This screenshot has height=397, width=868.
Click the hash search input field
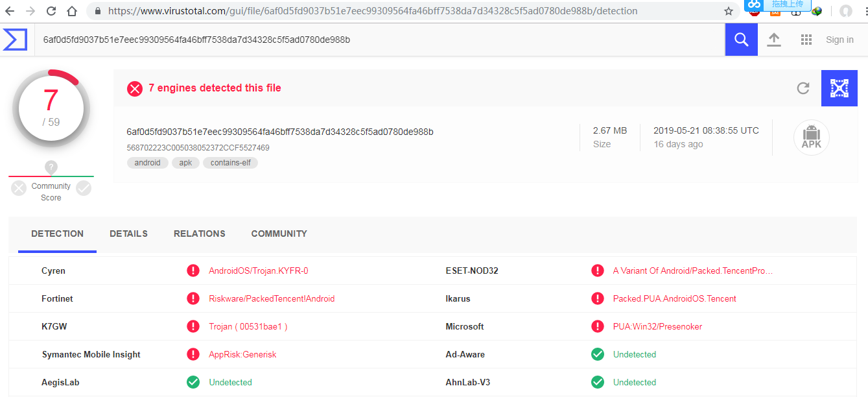[x=379, y=40]
